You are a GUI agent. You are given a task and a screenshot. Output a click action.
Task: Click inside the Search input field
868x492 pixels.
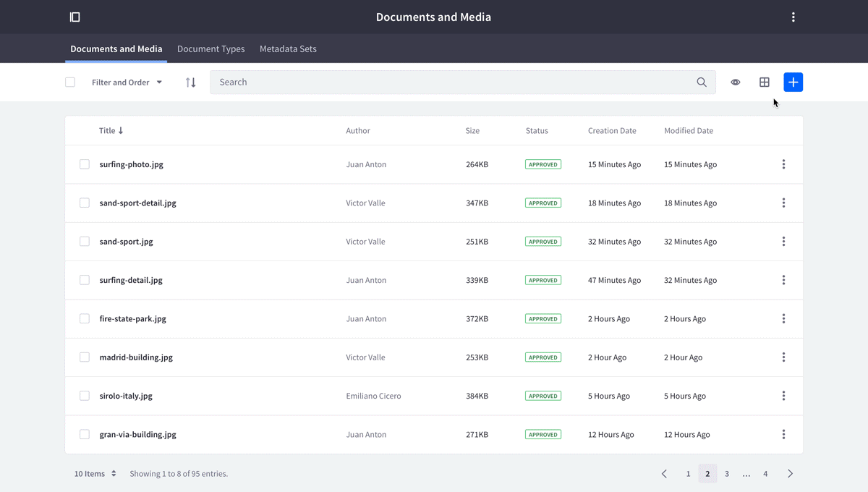click(x=434, y=82)
